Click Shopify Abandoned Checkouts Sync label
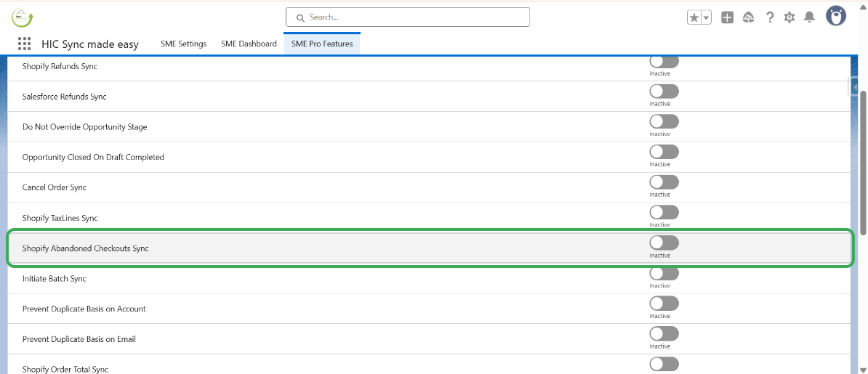This screenshot has height=374, width=868. pyautogui.click(x=85, y=248)
